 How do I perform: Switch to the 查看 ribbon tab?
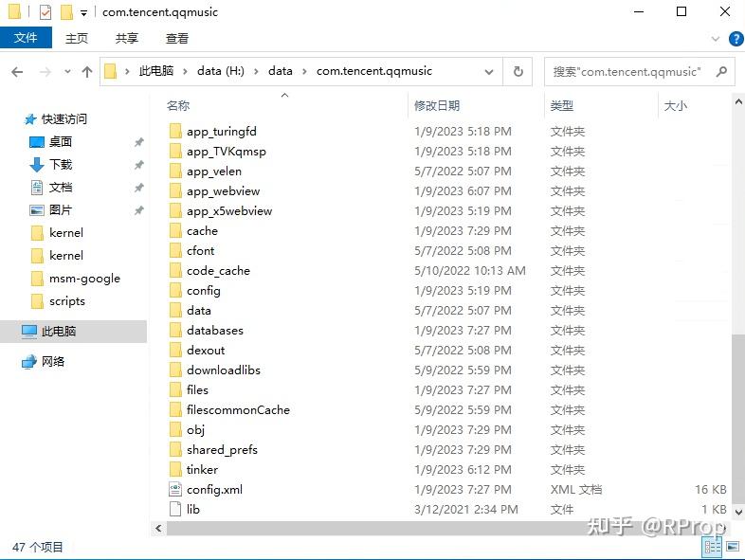(176, 38)
